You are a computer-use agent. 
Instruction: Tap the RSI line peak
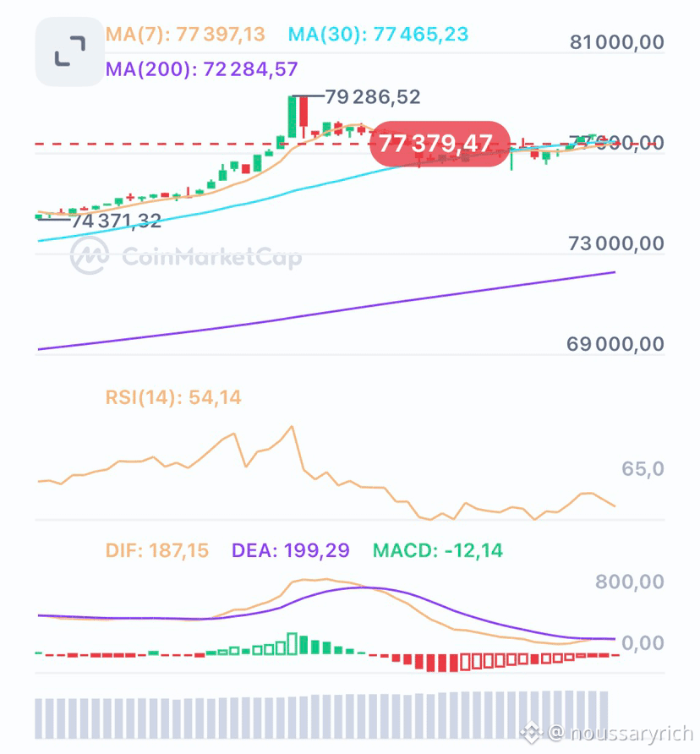(292, 427)
